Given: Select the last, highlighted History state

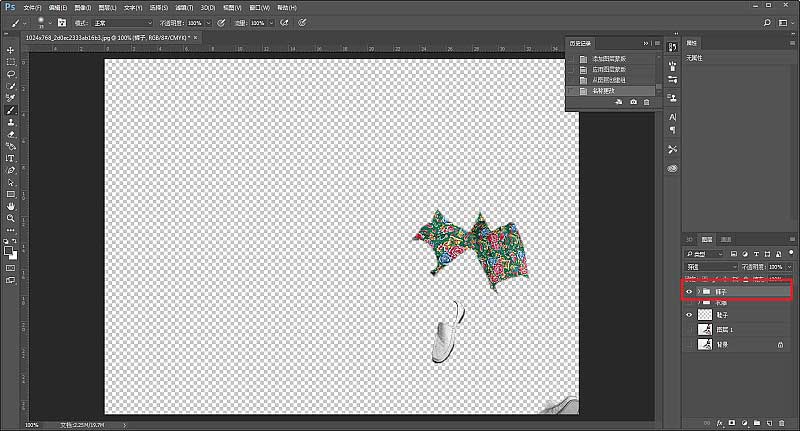Looking at the screenshot, I should point(611,91).
